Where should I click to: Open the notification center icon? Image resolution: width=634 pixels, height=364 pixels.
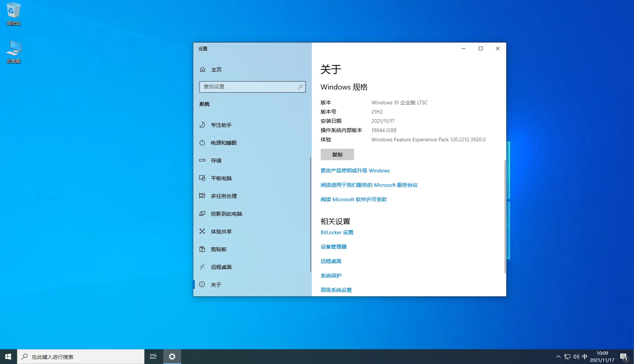click(624, 357)
